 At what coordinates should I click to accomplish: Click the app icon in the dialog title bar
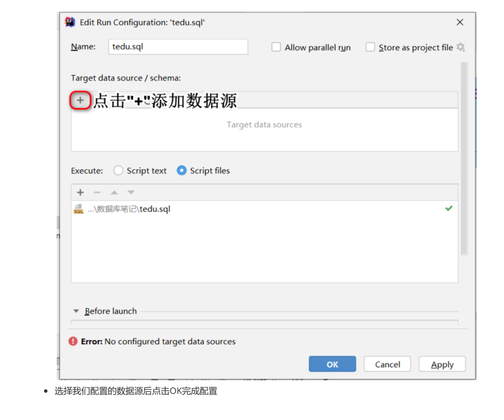(x=70, y=22)
